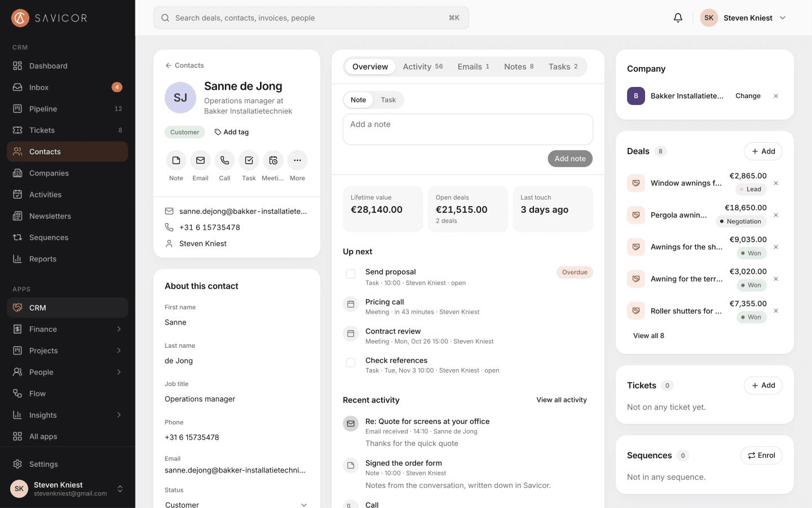Open the sidebar account switcher

(x=67, y=489)
